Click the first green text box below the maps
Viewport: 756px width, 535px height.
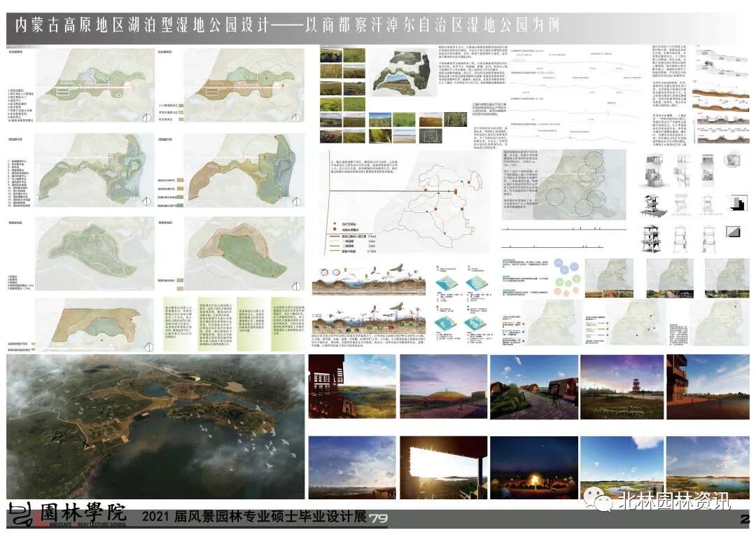(179, 324)
